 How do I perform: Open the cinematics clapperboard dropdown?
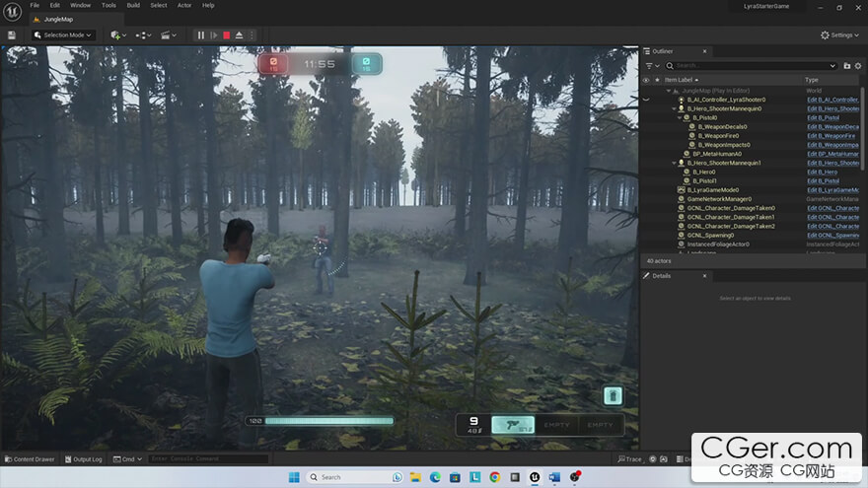169,35
